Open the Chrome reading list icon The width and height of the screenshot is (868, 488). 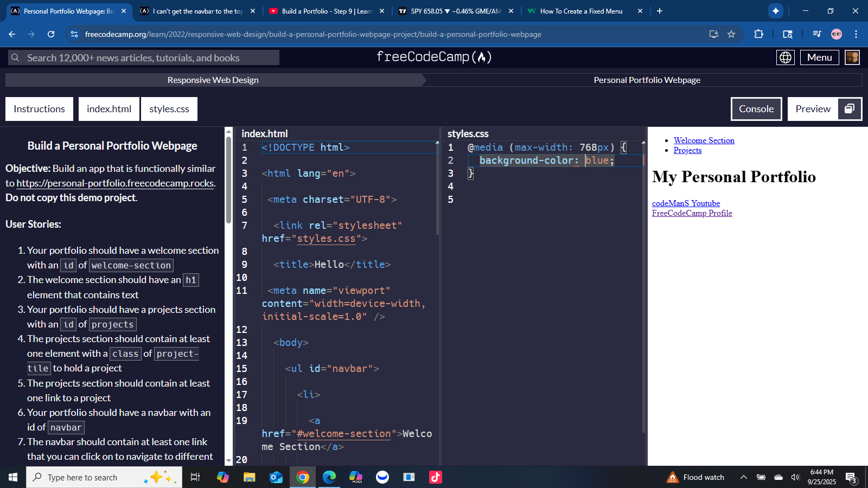[816, 34]
